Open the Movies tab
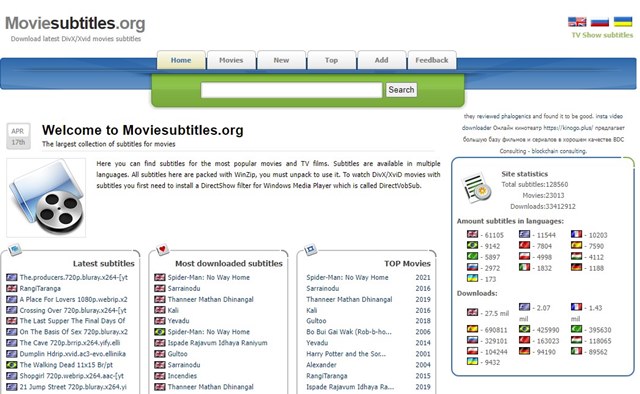Image resolution: width=640 pixels, height=394 pixels. coord(231,60)
